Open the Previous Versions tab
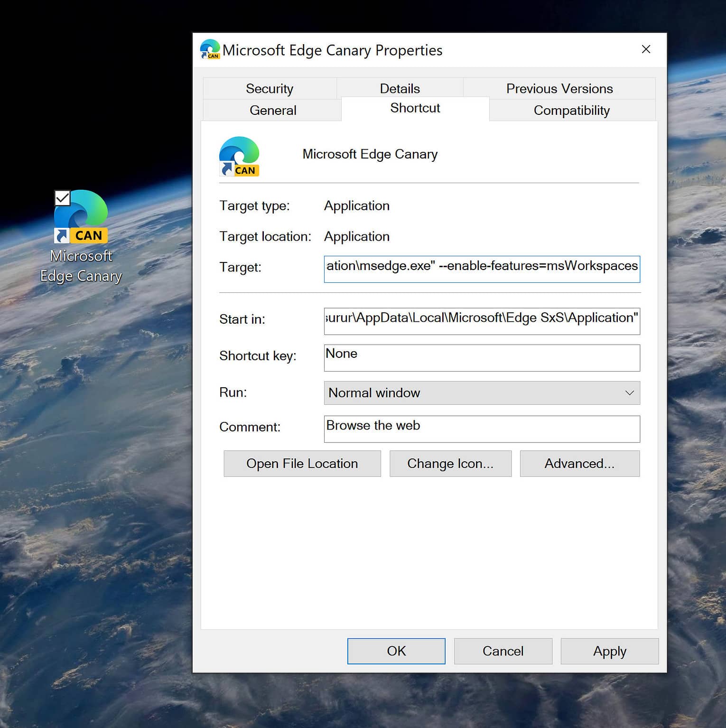726x728 pixels. coord(559,88)
